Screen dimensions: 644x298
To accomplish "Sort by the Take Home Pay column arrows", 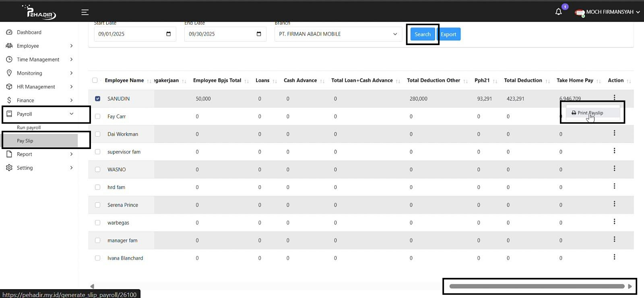I will click(x=599, y=81).
